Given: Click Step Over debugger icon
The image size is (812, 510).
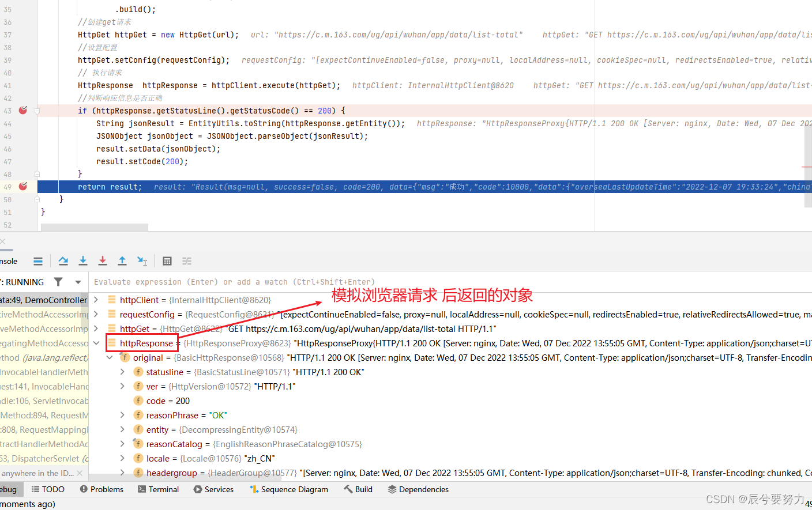Looking at the screenshot, I should point(63,261).
